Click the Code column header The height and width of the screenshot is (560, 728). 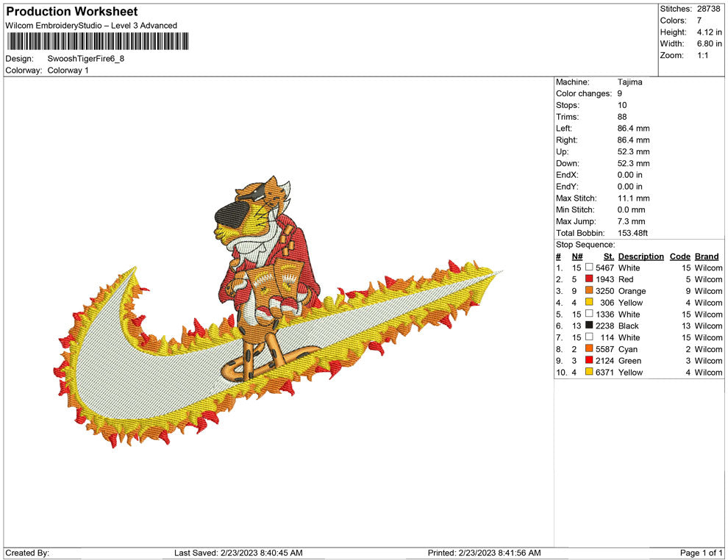[x=679, y=256]
